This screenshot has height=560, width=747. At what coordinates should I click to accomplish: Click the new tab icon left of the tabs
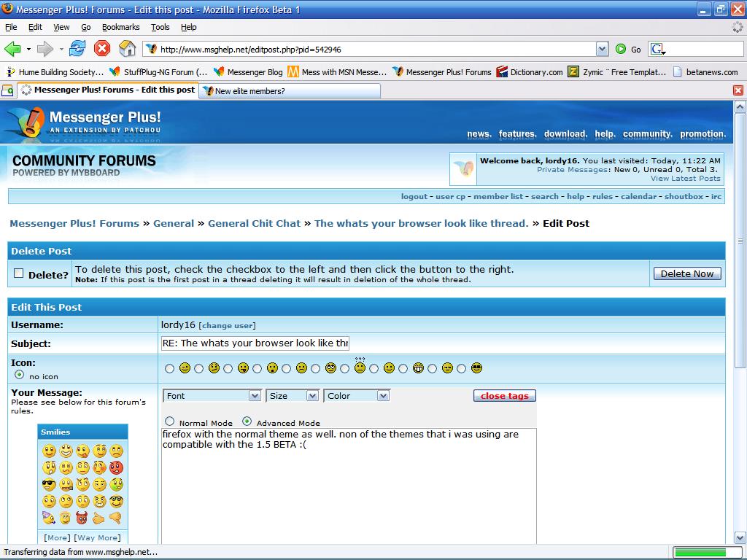coord(7,90)
